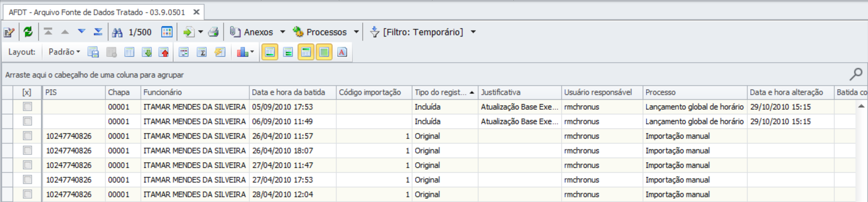
Task: Check the row dated 05/09/2010 17:53
Action: tap(27, 107)
